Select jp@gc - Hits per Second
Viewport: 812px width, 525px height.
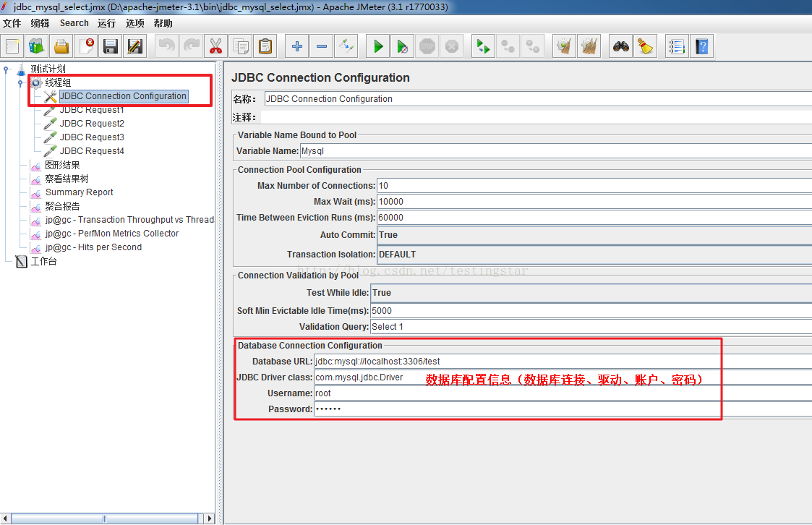coord(93,247)
